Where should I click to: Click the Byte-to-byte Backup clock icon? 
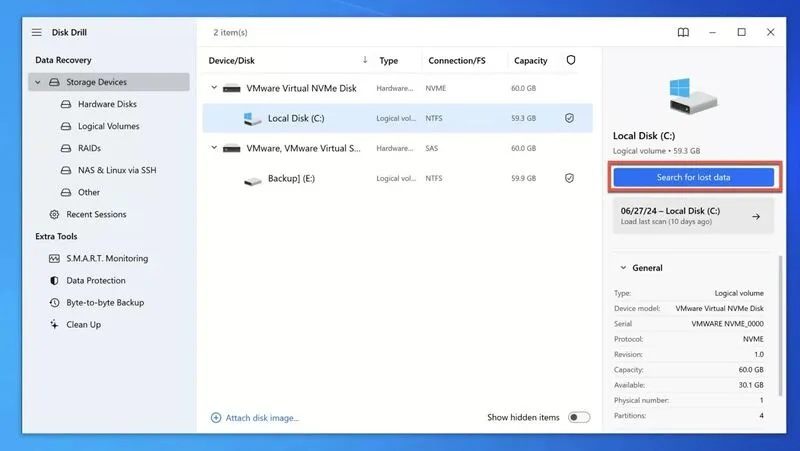coord(54,303)
